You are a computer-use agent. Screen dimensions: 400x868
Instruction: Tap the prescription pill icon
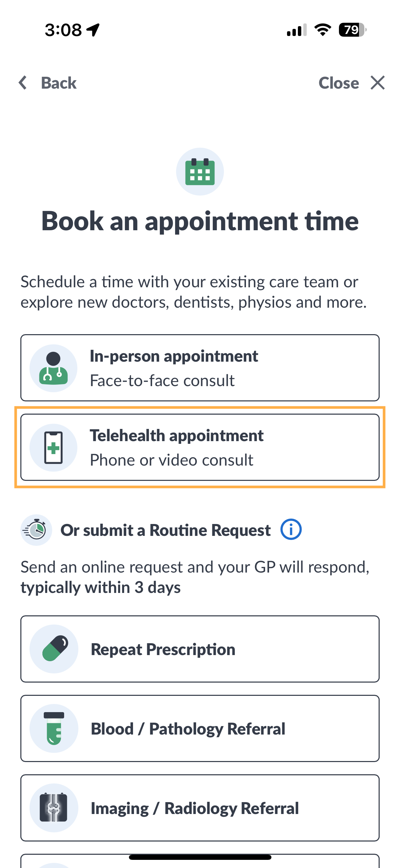pyautogui.click(x=54, y=649)
